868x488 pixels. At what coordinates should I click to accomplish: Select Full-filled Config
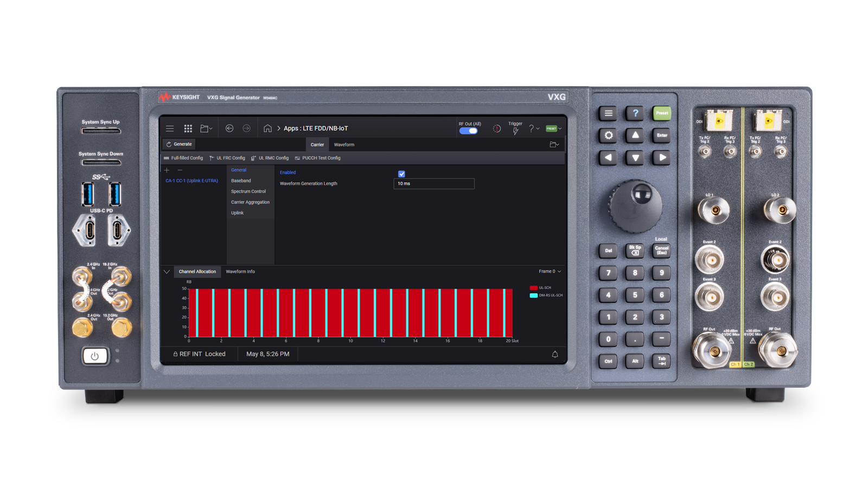click(x=183, y=158)
